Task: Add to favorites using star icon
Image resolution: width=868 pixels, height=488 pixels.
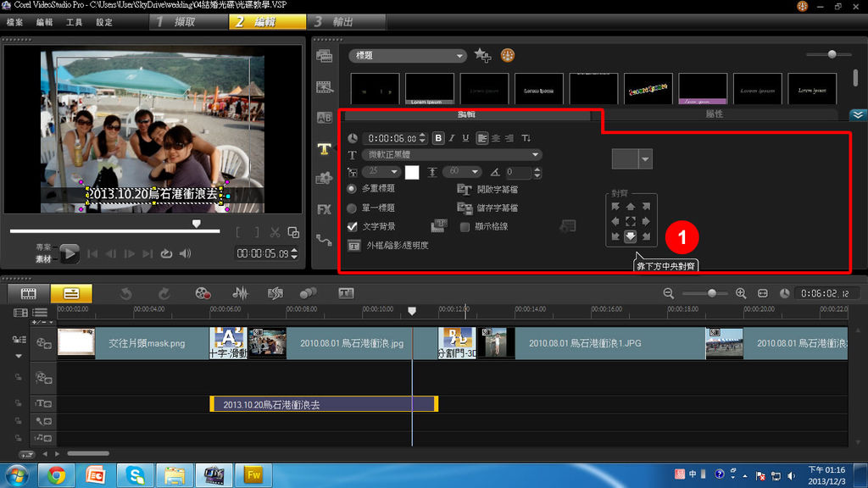Action: [x=482, y=55]
